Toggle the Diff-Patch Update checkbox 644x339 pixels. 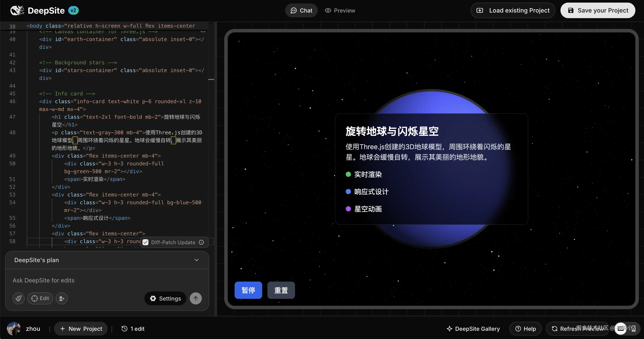click(x=146, y=242)
